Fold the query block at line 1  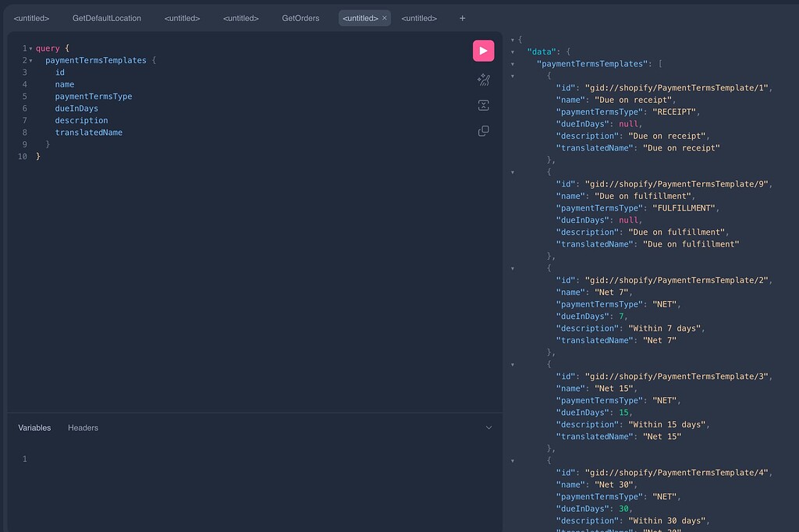[x=30, y=48]
